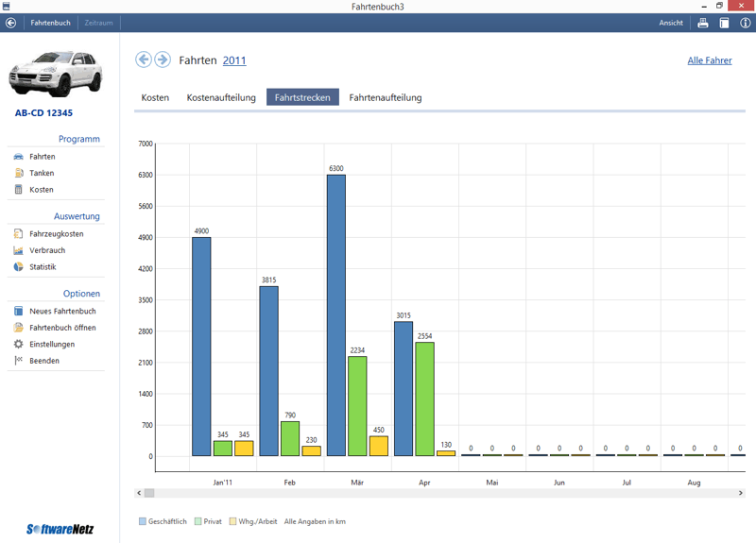
Task: Select Fahrtenbuch öffnen folder entry
Action: tap(62, 328)
